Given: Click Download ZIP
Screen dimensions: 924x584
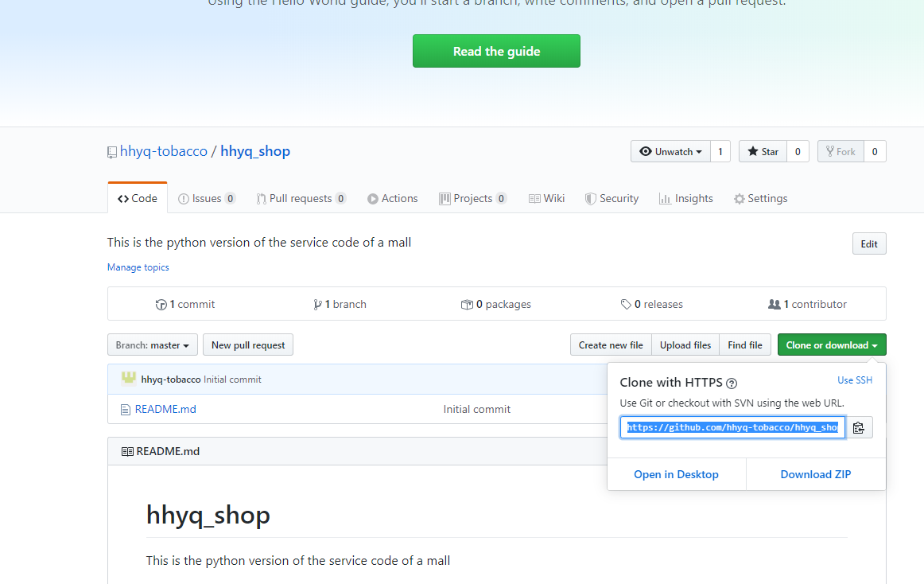Looking at the screenshot, I should click(816, 474).
